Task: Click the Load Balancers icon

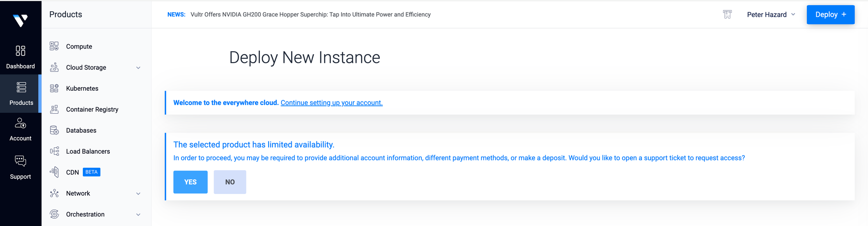Action: [54, 151]
